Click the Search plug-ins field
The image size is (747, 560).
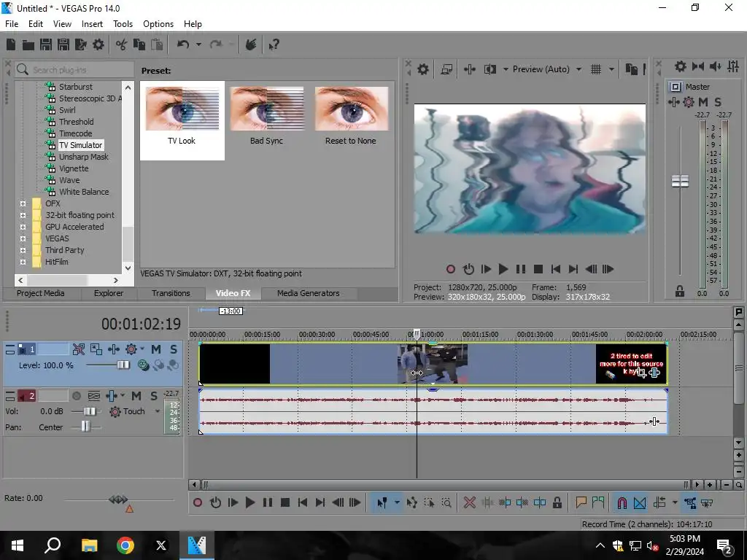click(74, 70)
